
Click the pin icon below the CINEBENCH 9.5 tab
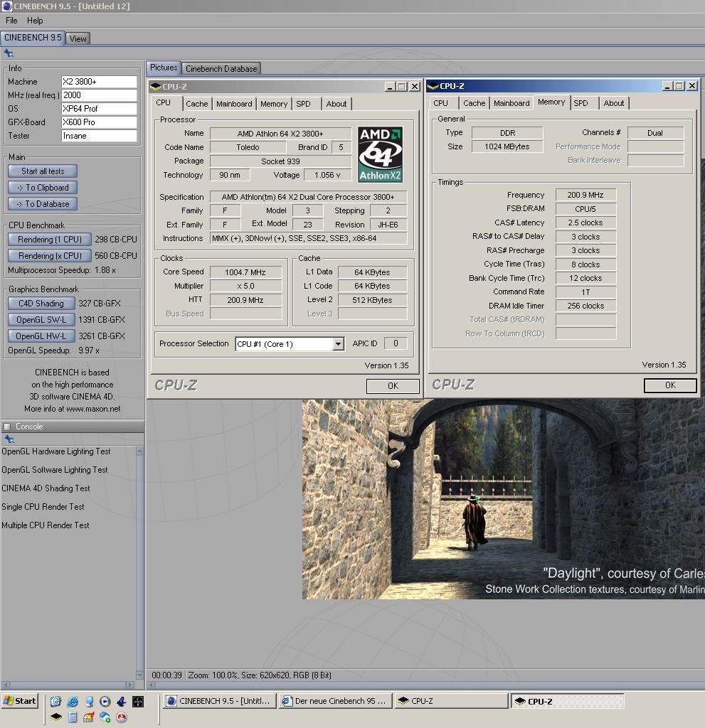tap(9, 53)
